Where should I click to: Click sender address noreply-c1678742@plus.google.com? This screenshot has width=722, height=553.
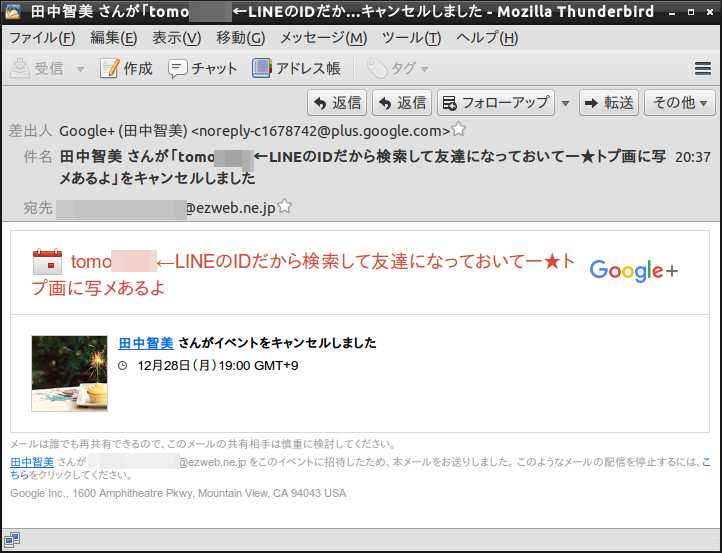tap(320, 131)
